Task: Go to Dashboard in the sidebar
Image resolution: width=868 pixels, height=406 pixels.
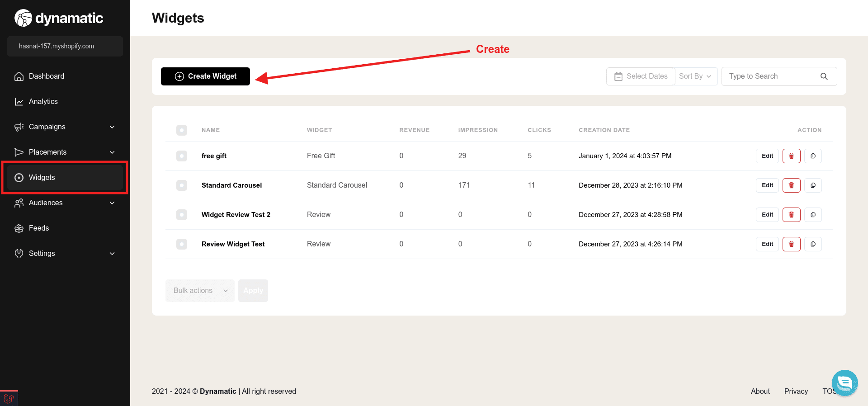Action: coord(65,76)
